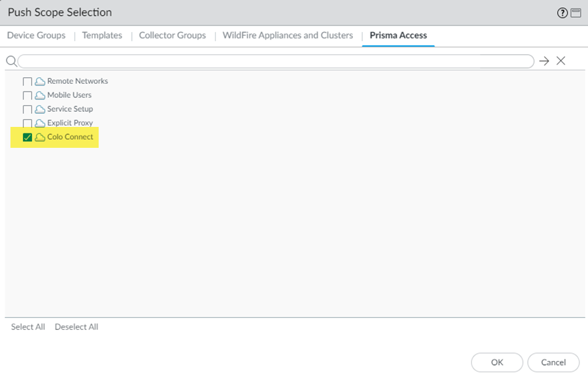Go to the Collector Groups tab
The image size is (588, 382).
(172, 35)
